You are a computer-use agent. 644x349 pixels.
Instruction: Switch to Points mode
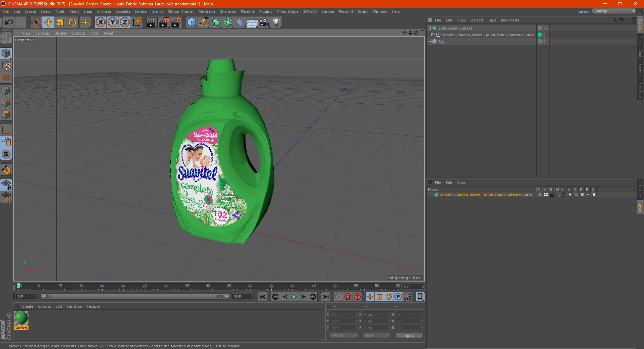6,90
